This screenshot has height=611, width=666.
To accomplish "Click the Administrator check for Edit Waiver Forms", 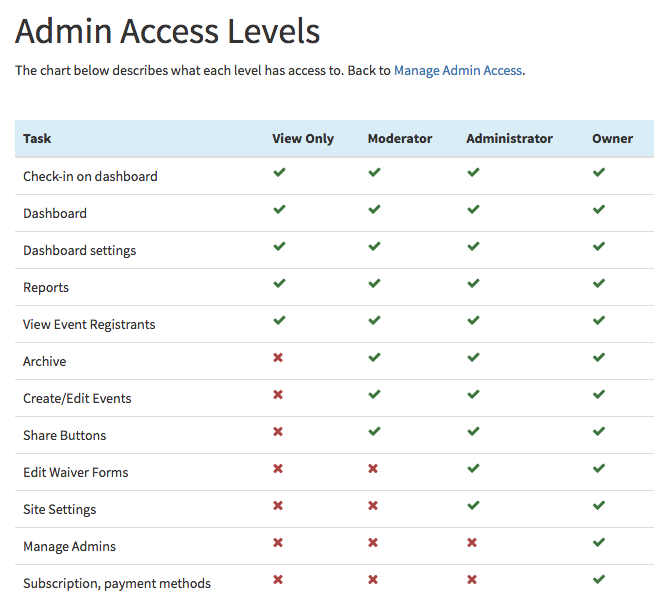I will coord(473,468).
